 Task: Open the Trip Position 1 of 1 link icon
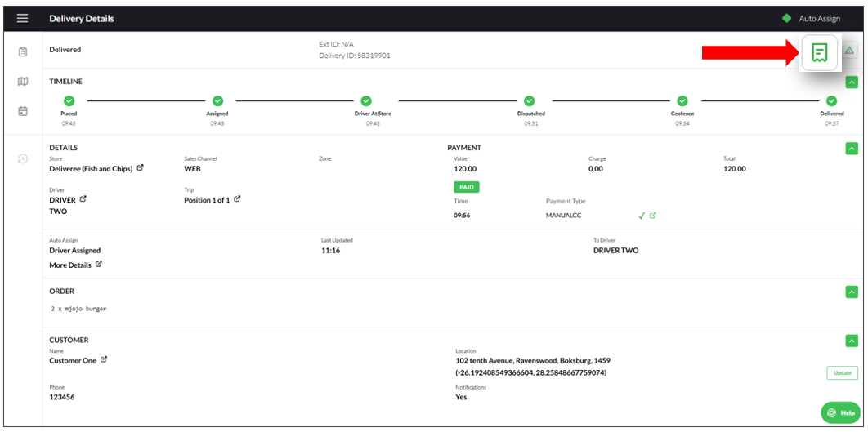(237, 198)
